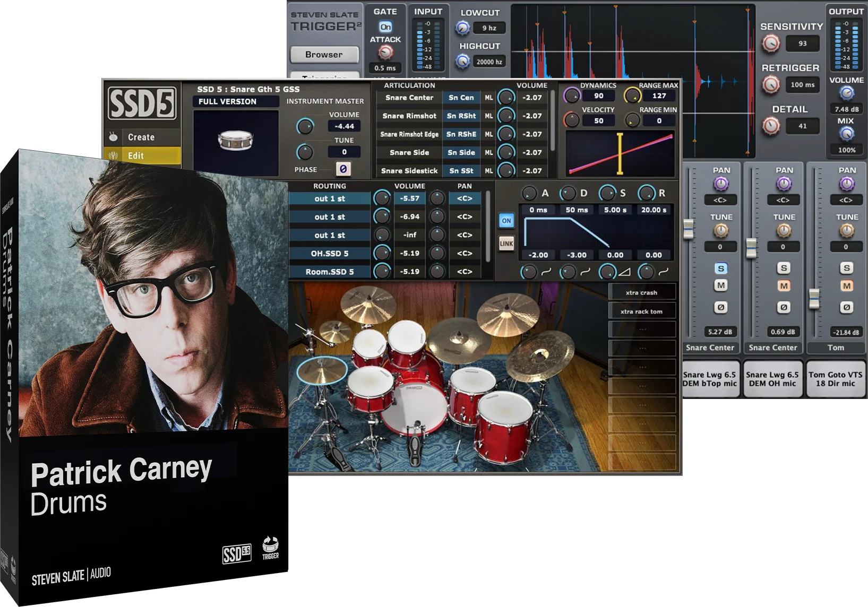Solo the Snare Lwg 6.5 DEM bTop mic channel

[x=720, y=268]
